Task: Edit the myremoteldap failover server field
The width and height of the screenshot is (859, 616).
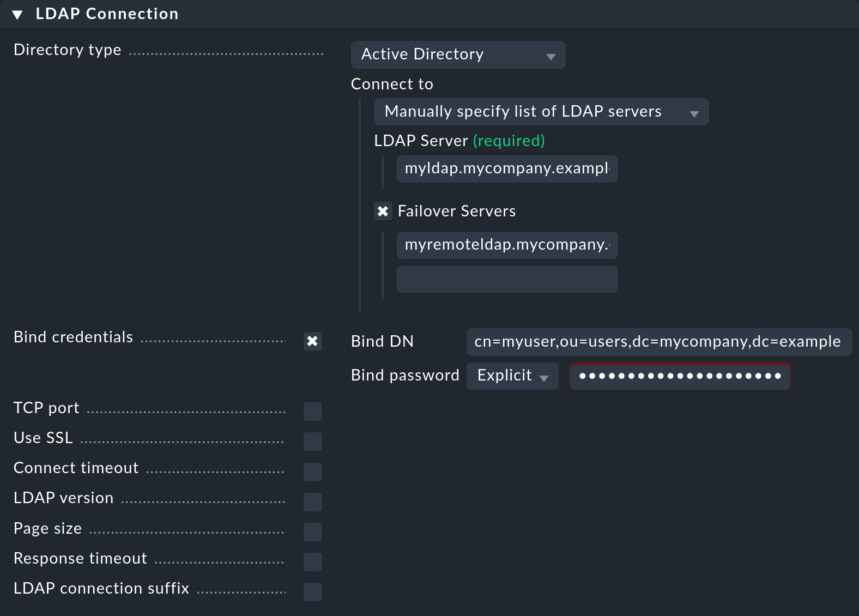Action: [507, 245]
